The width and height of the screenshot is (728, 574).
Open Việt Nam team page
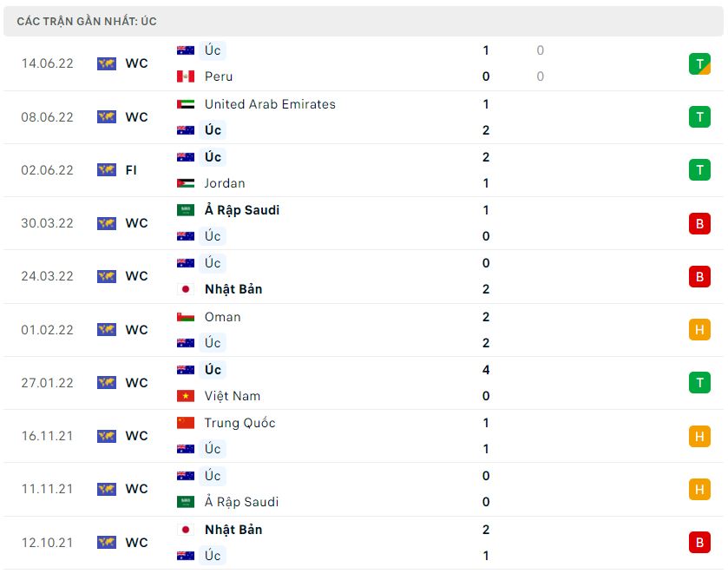(233, 396)
